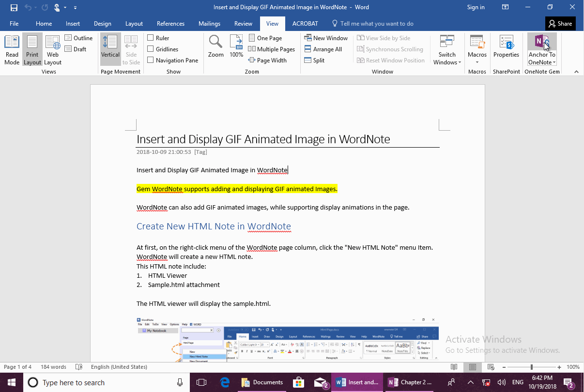Click the proofing errors icon in the status bar
The width and height of the screenshot is (584, 392).
[79, 367]
